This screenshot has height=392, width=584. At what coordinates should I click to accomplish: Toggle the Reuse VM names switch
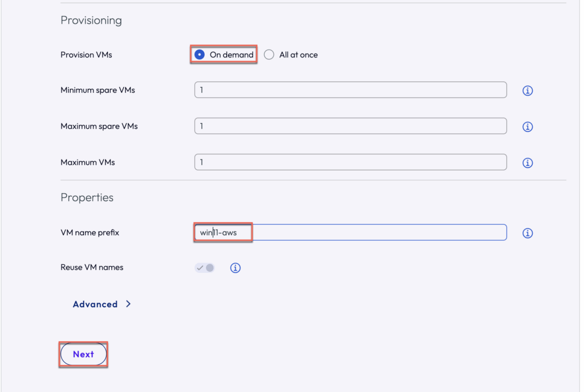(x=205, y=268)
